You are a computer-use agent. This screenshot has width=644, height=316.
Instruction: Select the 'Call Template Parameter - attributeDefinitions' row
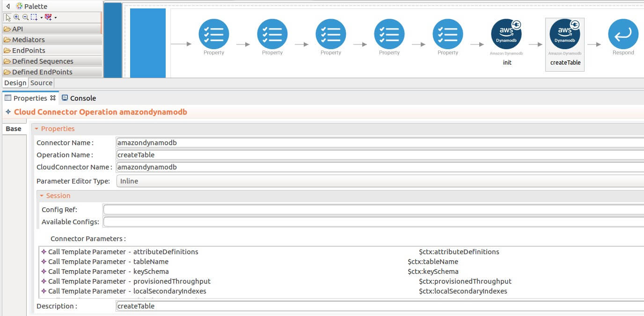coord(342,252)
